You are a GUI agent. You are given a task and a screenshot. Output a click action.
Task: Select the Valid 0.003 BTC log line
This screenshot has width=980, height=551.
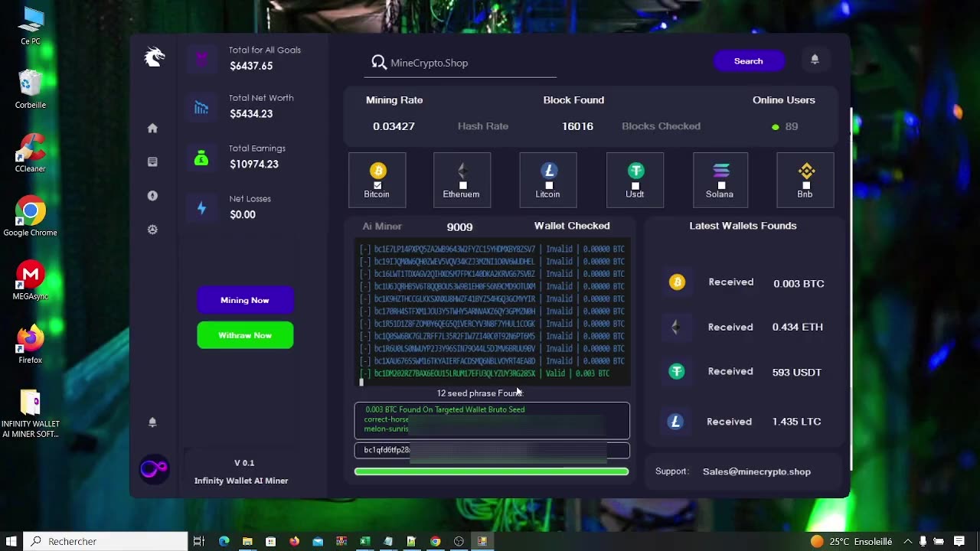click(x=485, y=373)
